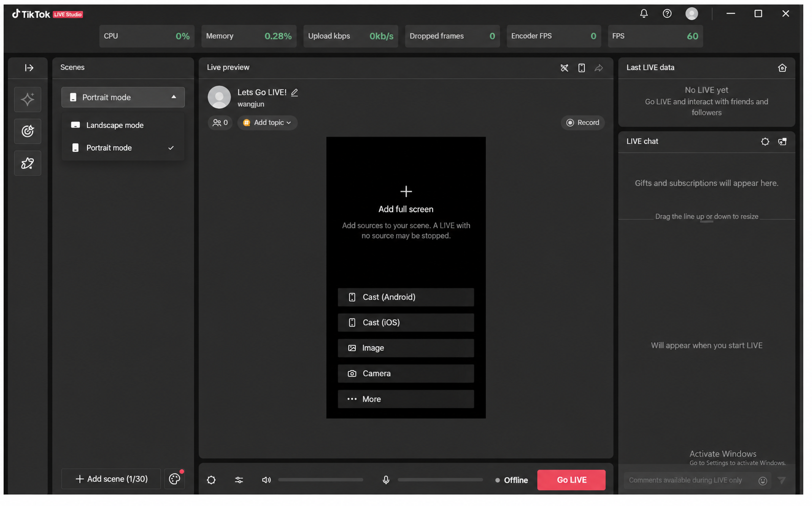Open LIVE chat settings gear icon
This screenshot has height=506, width=812.
[765, 142]
